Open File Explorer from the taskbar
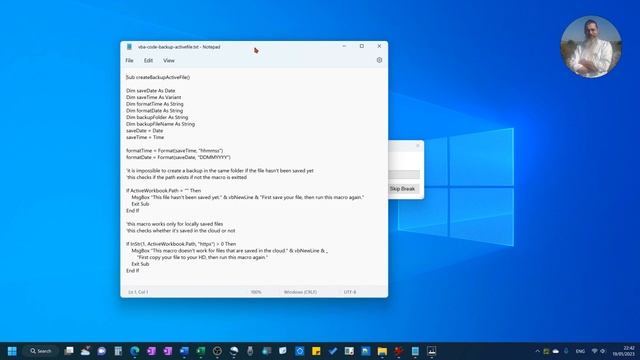This screenshot has height=360, width=640. coord(382,351)
